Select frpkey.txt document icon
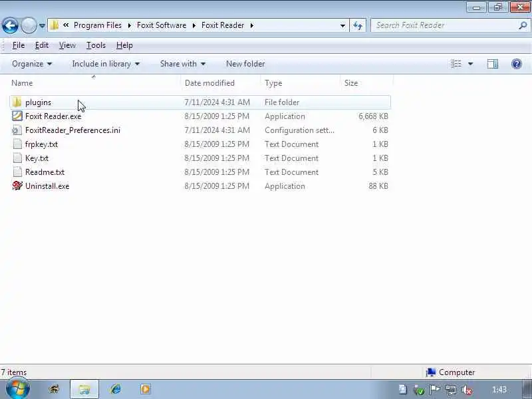The width and height of the screenshot is (532, 399). [x=17, y=144]
